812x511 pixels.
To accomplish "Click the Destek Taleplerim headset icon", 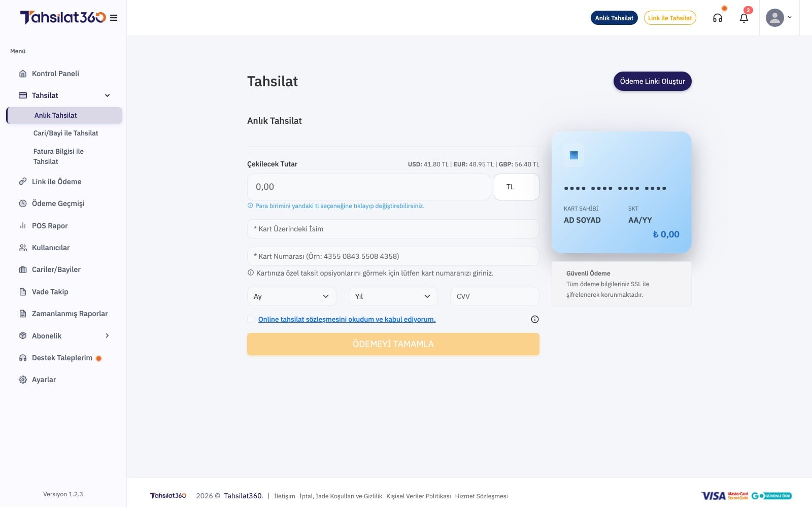I will pyautogui.click(x=23, y=358).
